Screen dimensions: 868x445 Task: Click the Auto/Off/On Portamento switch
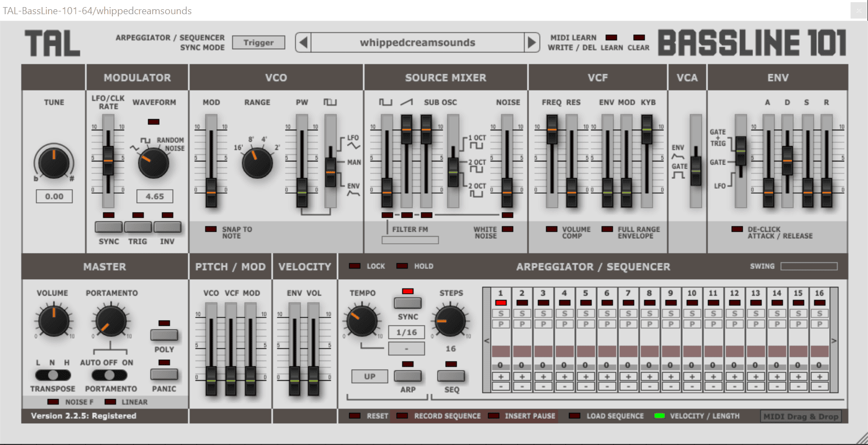tap(110, 375)
